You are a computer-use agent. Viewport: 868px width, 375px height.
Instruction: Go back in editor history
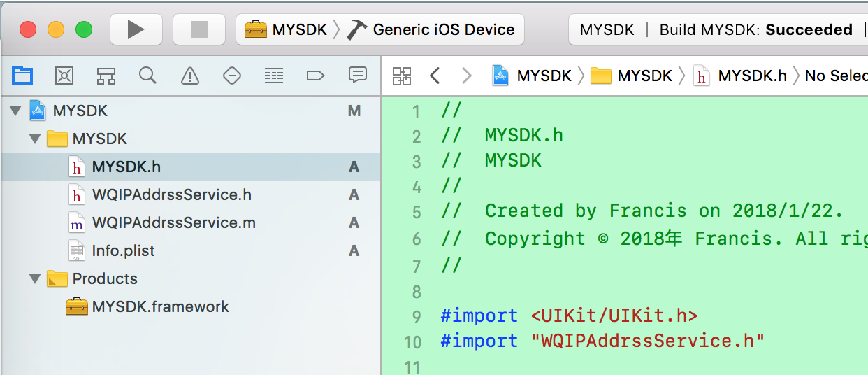point(435,76)
